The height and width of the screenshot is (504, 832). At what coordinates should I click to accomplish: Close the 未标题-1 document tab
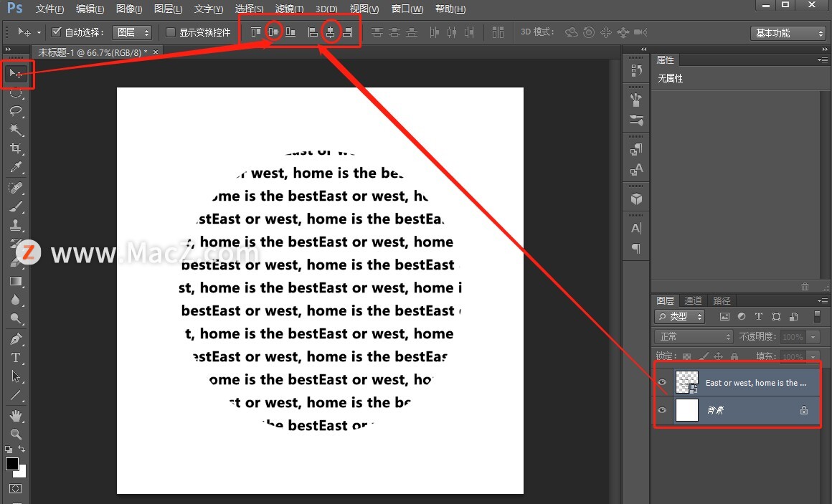156,52
